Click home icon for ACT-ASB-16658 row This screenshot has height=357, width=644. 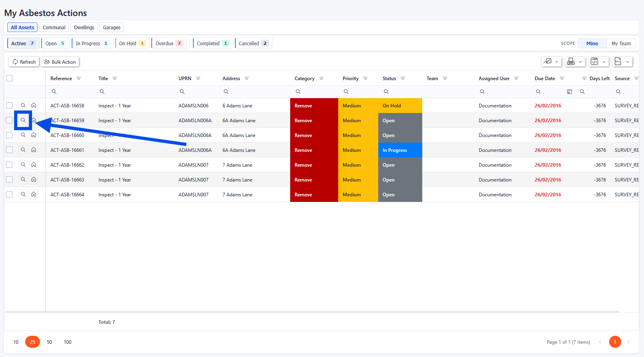(34, 105)
